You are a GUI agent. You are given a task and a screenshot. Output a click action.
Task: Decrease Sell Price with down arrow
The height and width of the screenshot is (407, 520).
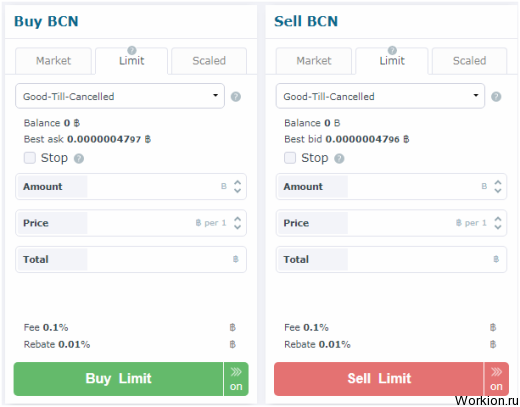pyautogui.click(x=498, y=227)
